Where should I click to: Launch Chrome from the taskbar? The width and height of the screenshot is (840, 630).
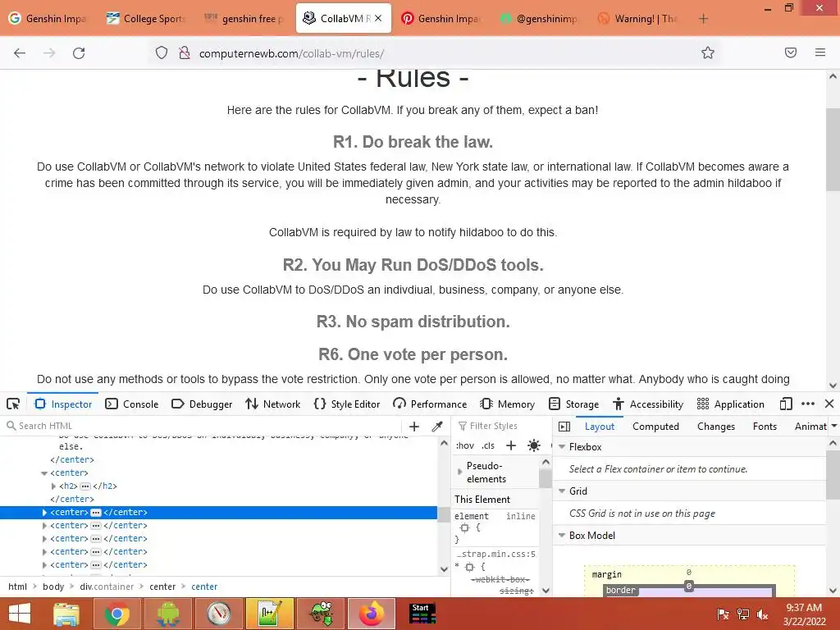116,614
